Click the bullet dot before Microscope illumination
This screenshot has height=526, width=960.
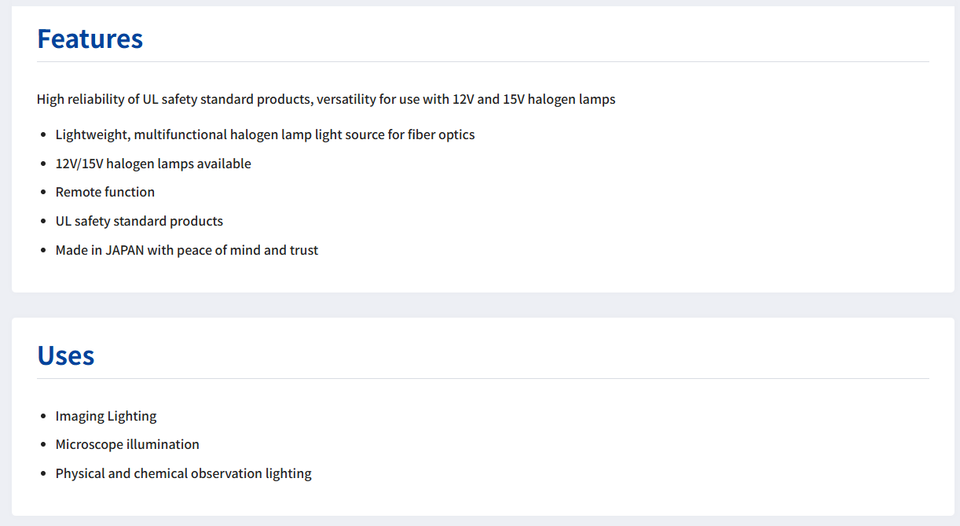[x=43, y=445]
